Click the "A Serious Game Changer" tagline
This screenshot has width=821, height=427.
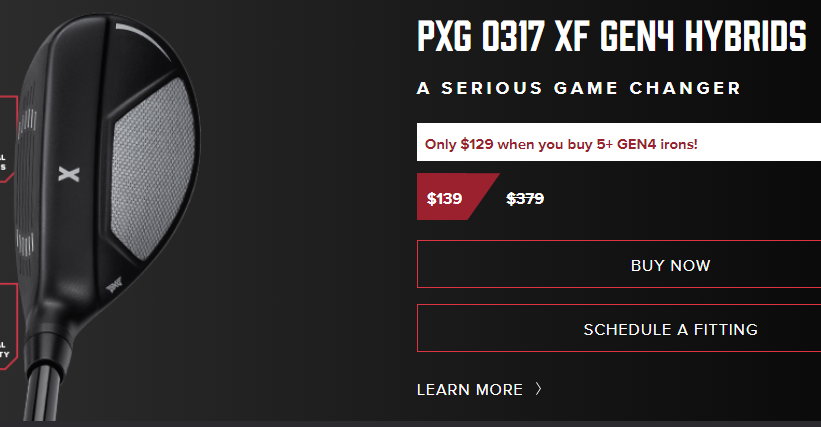click(579, 88)
